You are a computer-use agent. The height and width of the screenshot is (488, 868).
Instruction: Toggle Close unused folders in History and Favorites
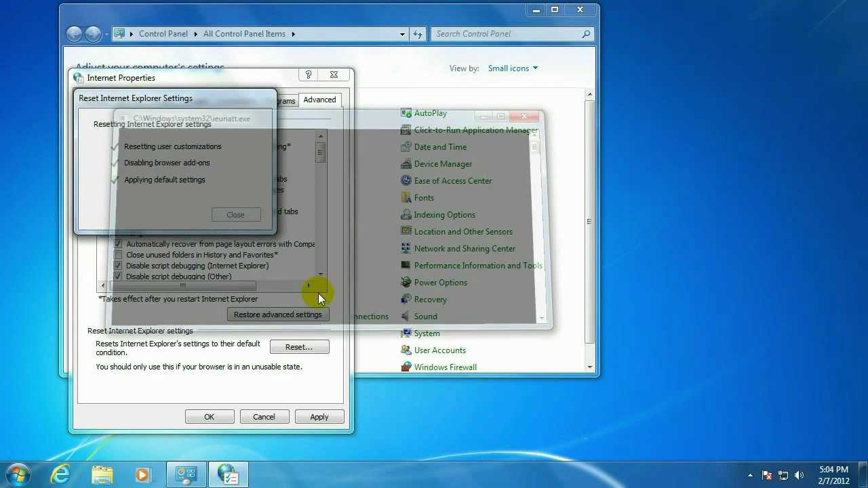[x=118, y=255]
